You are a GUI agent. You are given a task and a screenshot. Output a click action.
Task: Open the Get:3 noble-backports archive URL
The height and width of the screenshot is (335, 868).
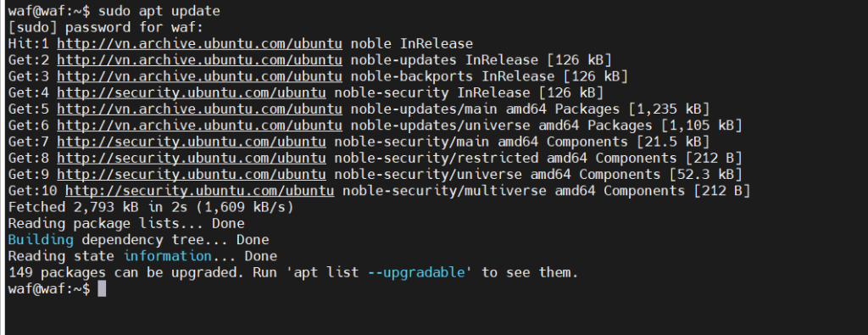click(199, 76)
